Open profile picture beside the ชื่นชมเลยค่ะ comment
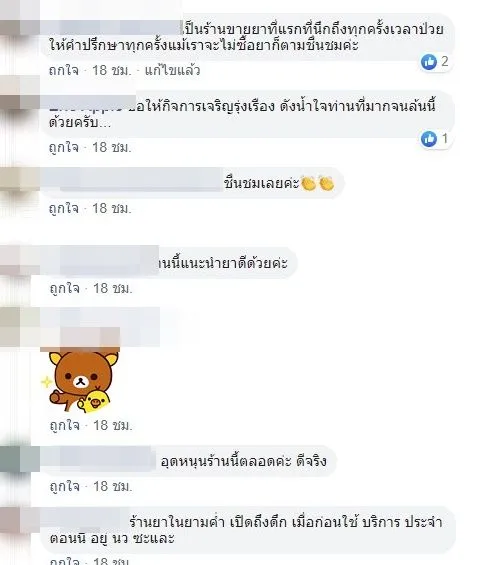The image size is (502, 565). tap(19, 179)
